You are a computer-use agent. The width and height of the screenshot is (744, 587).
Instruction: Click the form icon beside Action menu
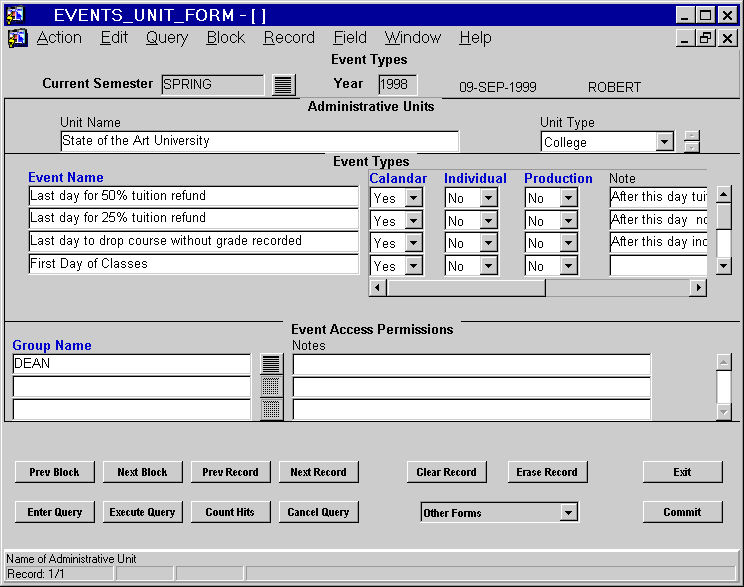pyautogui.click(x=18, y=38)
